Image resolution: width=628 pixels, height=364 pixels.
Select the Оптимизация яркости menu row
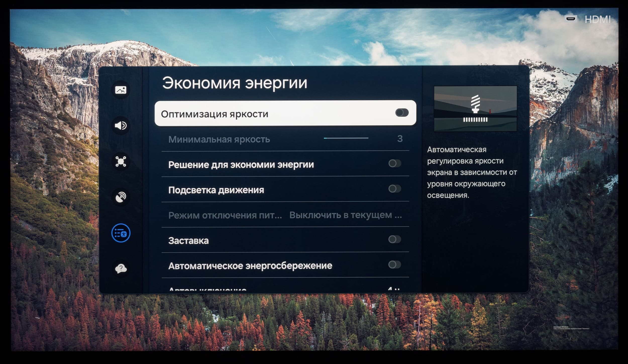[215, 114]
